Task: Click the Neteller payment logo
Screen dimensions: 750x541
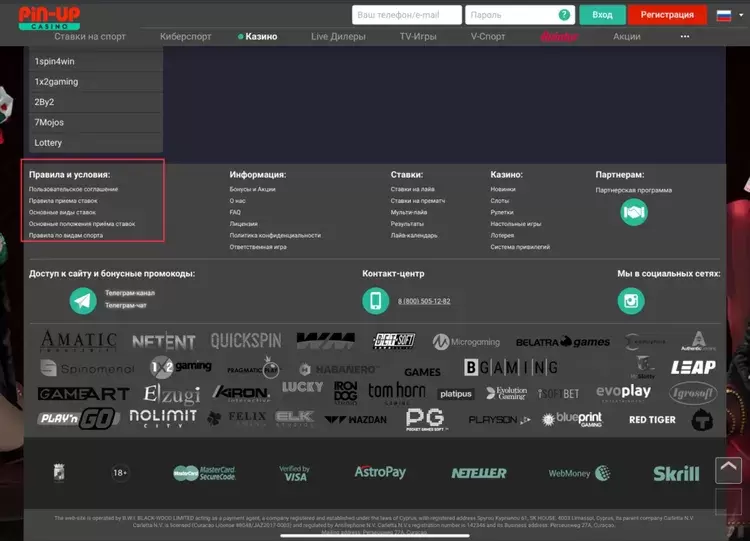Action: point(478,473)
